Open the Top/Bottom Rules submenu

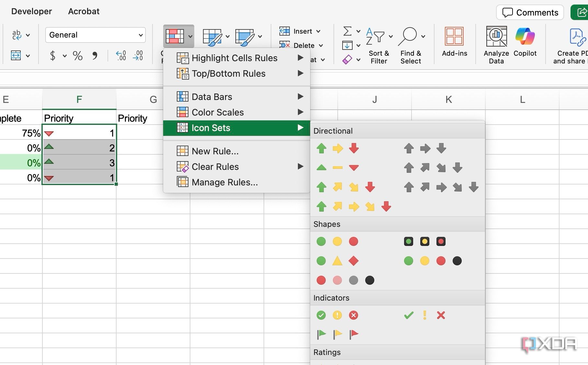click(237, 73)
